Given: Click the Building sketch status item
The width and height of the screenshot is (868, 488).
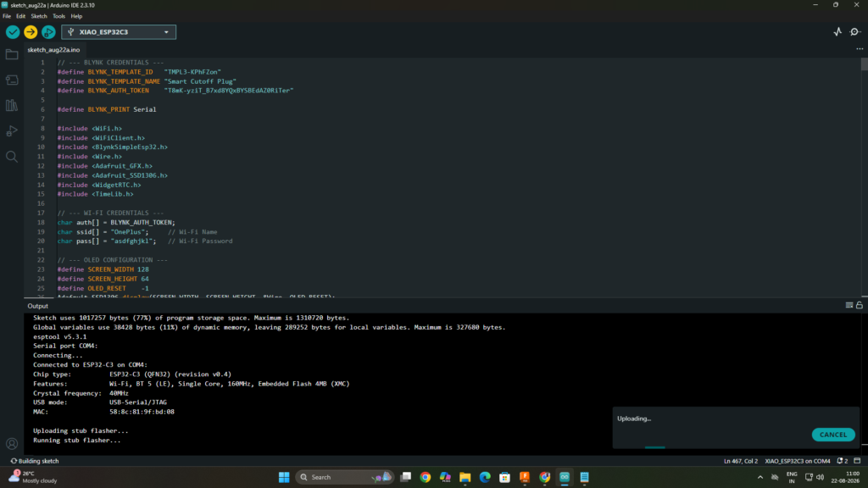Looking at the screenshot, I should coord(34,461).
